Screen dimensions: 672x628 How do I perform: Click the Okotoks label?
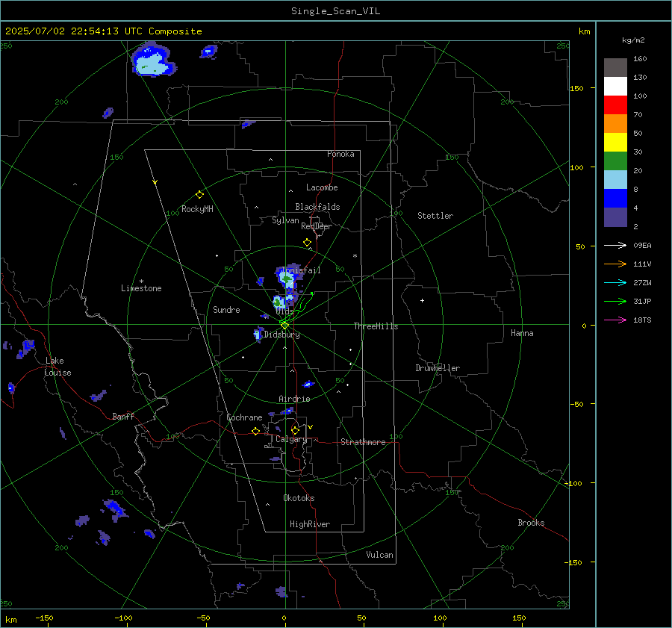pos(299,498)
